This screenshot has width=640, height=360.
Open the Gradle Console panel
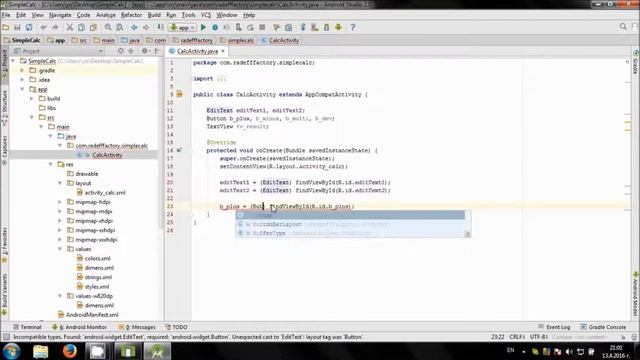(x=603, y=327)
